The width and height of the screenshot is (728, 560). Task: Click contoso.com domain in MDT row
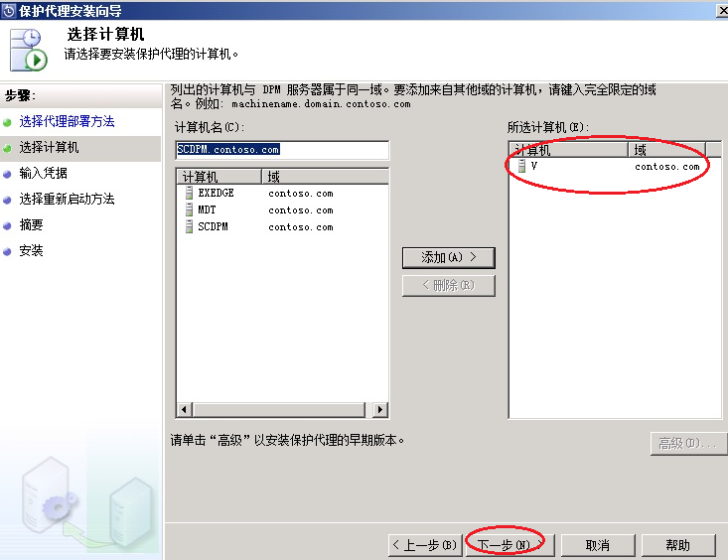[x=301, y=210]
